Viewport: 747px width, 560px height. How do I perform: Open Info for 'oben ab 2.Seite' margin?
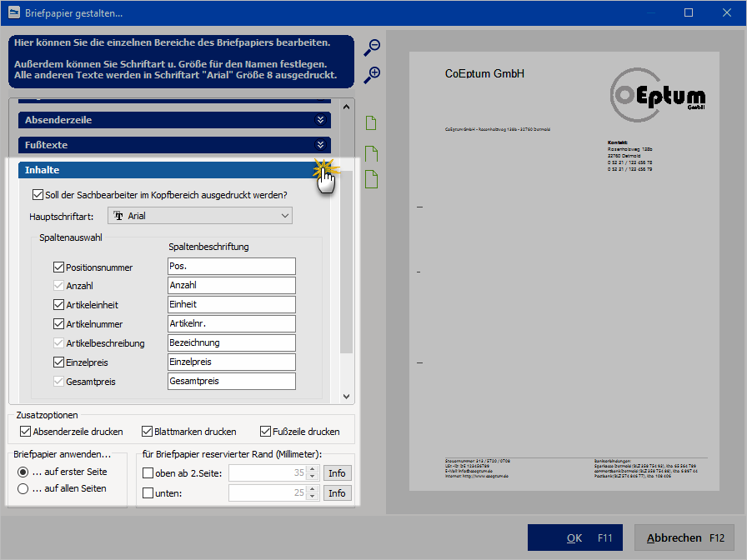point(338,472)
